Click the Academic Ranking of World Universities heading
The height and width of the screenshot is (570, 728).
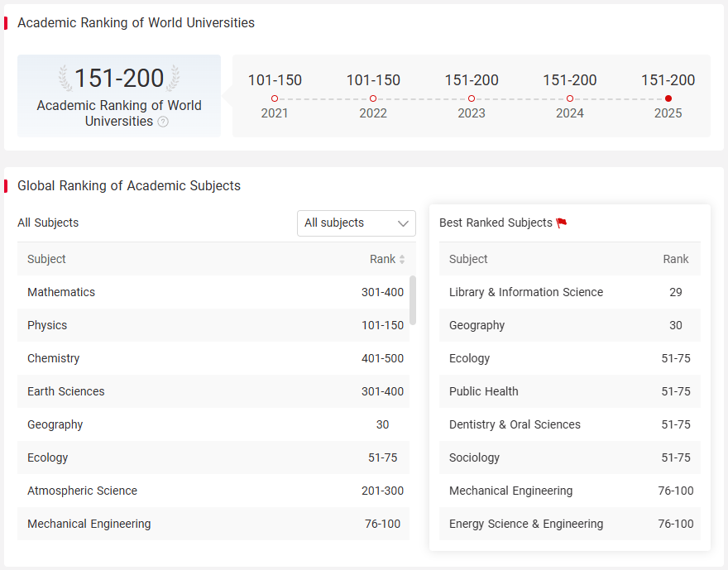tap(136, 22)
